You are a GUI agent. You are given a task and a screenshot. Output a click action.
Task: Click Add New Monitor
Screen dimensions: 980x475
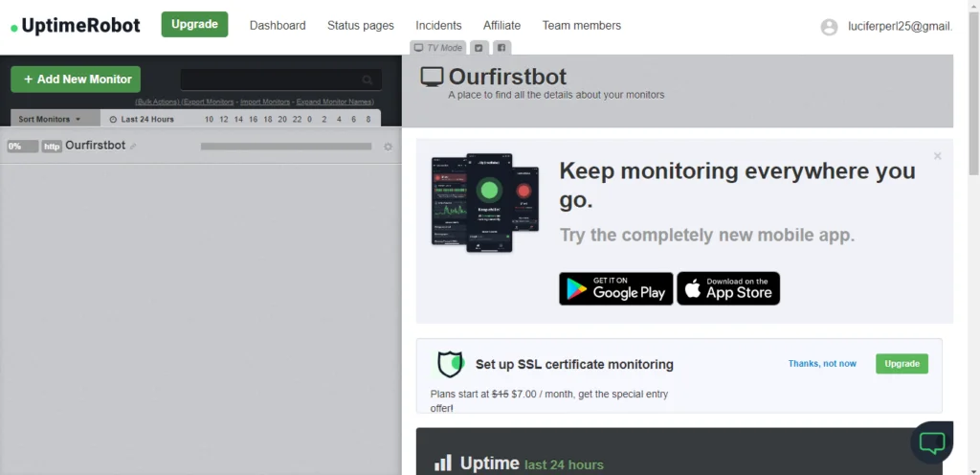click(76, 79)
